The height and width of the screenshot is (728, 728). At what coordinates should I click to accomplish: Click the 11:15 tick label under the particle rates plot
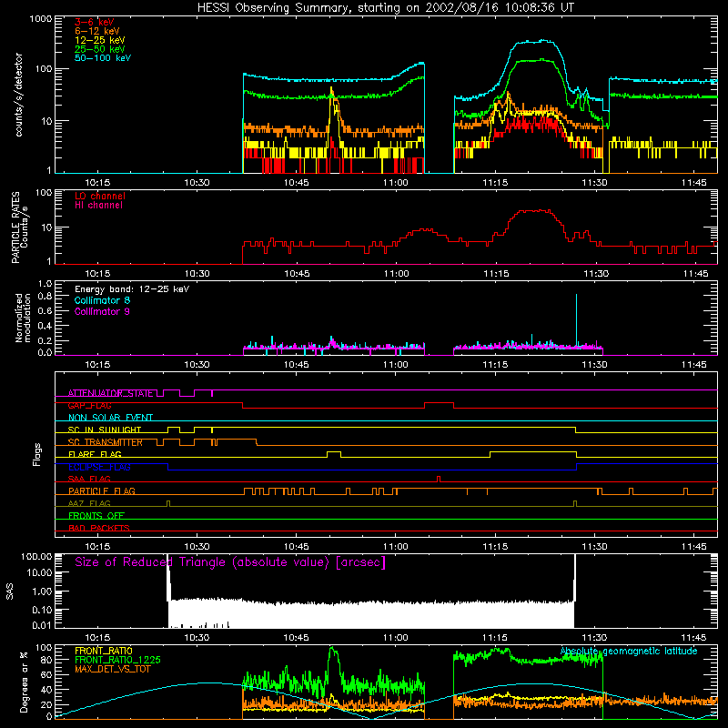[x=496, y=274]
